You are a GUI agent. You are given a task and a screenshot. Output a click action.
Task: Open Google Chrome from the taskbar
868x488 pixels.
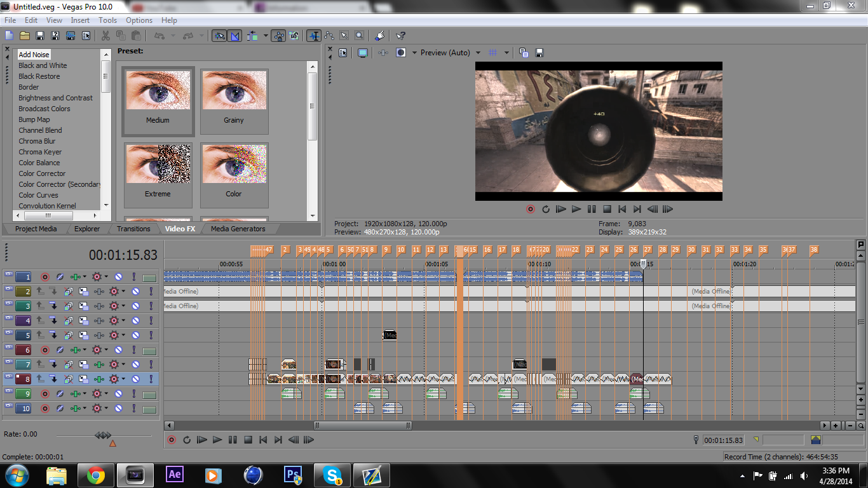pyautogui.click(x=96, y=475)
